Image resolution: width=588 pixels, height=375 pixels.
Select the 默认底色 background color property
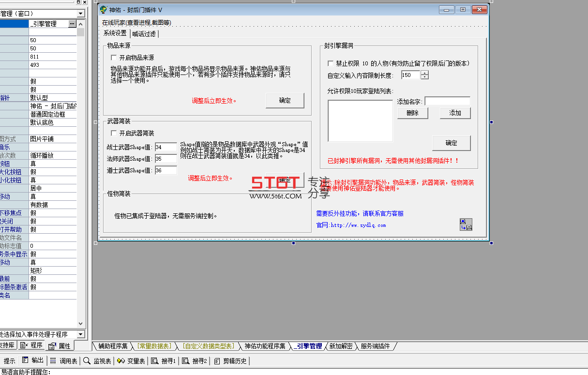click(x=53, y=122)
